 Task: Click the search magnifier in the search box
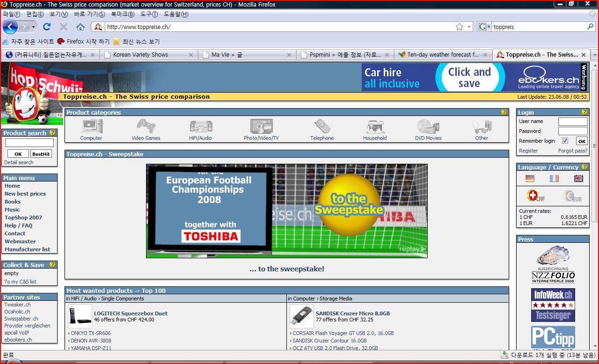[x=591, y=27]
